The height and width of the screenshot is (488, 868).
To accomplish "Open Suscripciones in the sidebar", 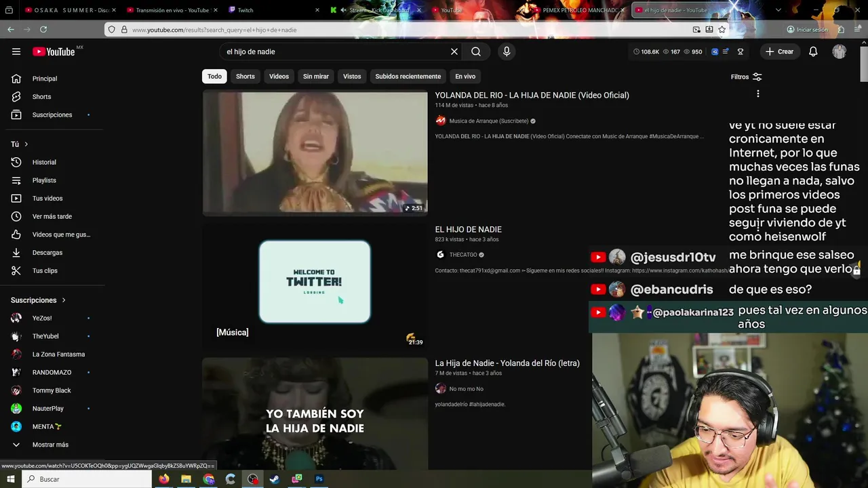I will click(x=52, y=115).
